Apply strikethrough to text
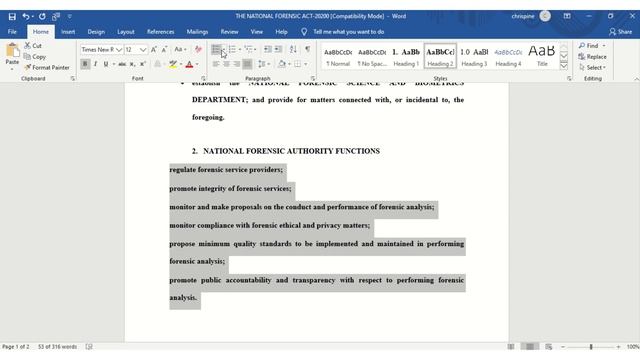The width and height of the screenshot is (640, 360). coord(122,64)
